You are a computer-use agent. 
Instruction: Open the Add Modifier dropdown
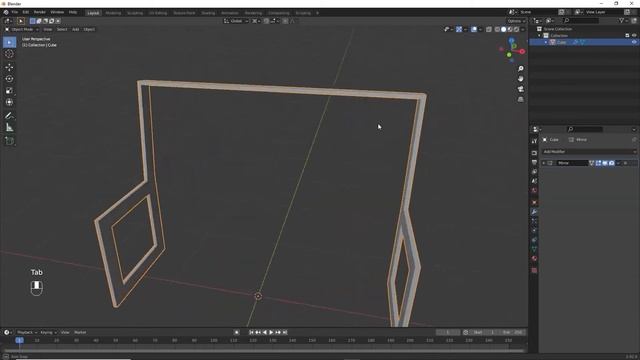[589, 151]
